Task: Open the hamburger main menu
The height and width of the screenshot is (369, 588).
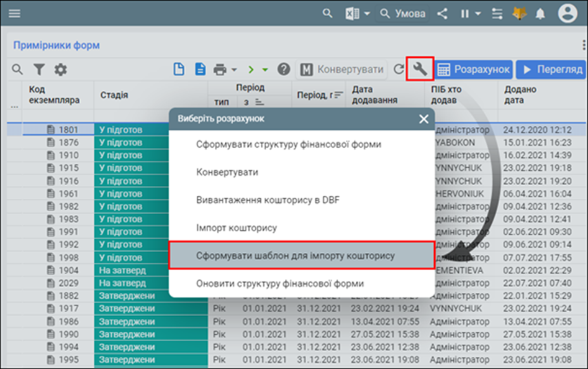Action: [x=14, y=13]
